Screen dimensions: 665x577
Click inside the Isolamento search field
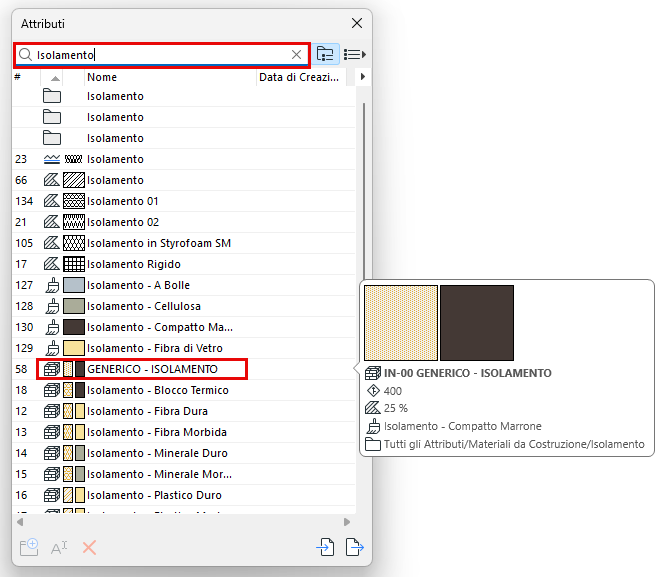point(161,55)
